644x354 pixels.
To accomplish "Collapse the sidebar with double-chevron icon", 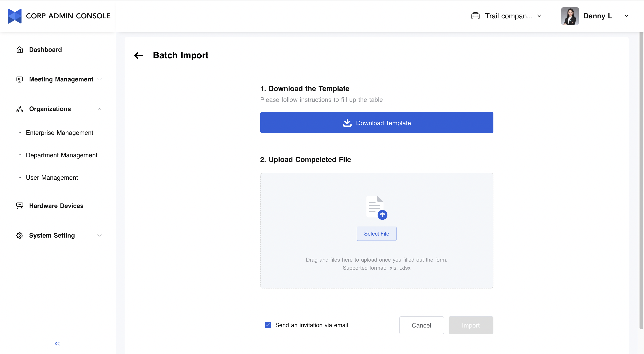I will pos(57,343).
